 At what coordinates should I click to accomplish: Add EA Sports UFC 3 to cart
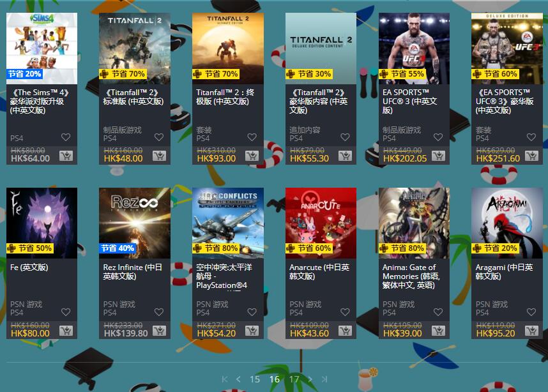(x=438, y=156)
